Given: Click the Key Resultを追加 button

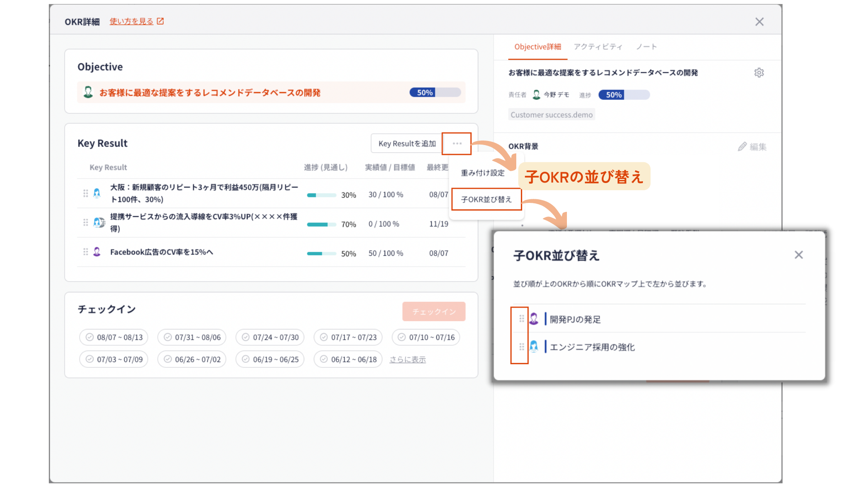Looking at the screenshot, I should point(407,144).
